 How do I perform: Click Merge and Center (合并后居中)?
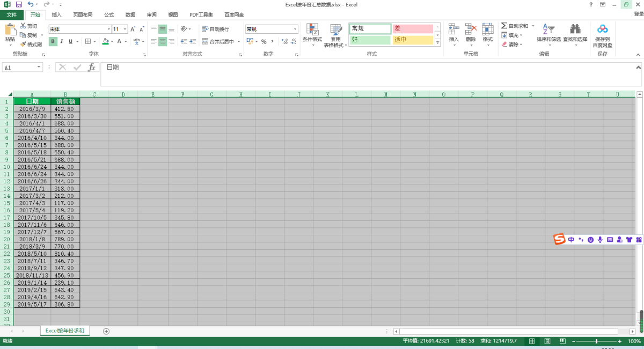click(218, 41)
